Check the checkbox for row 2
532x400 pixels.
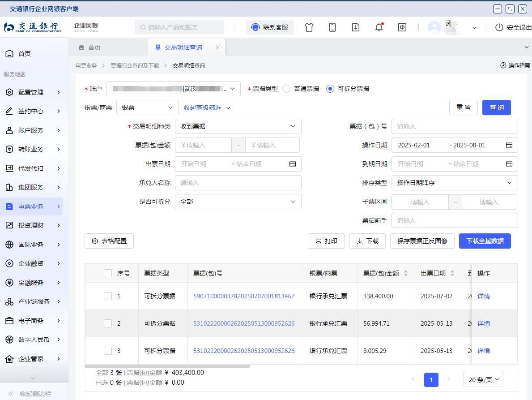[108, 323]
